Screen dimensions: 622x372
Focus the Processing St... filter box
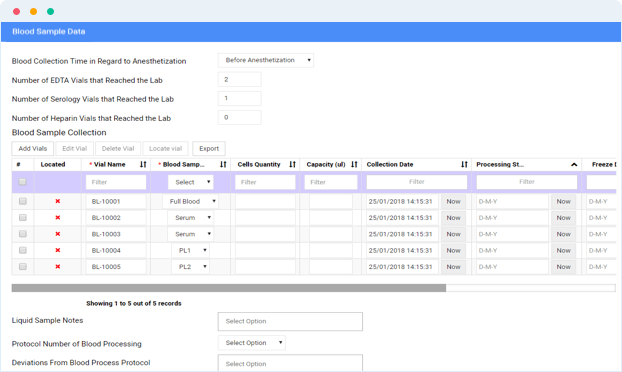click(527, 182)
